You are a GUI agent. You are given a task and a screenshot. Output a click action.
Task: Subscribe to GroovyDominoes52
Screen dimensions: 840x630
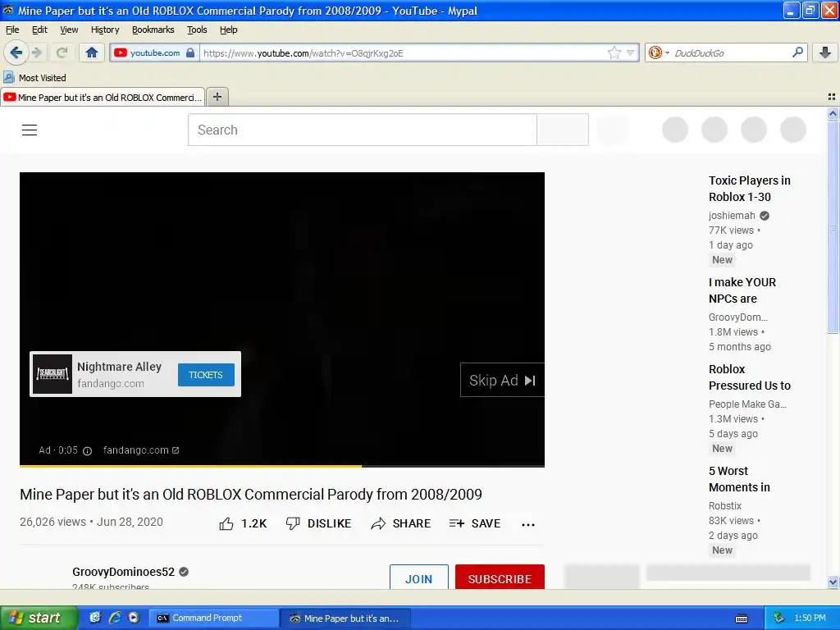point(500,577)
